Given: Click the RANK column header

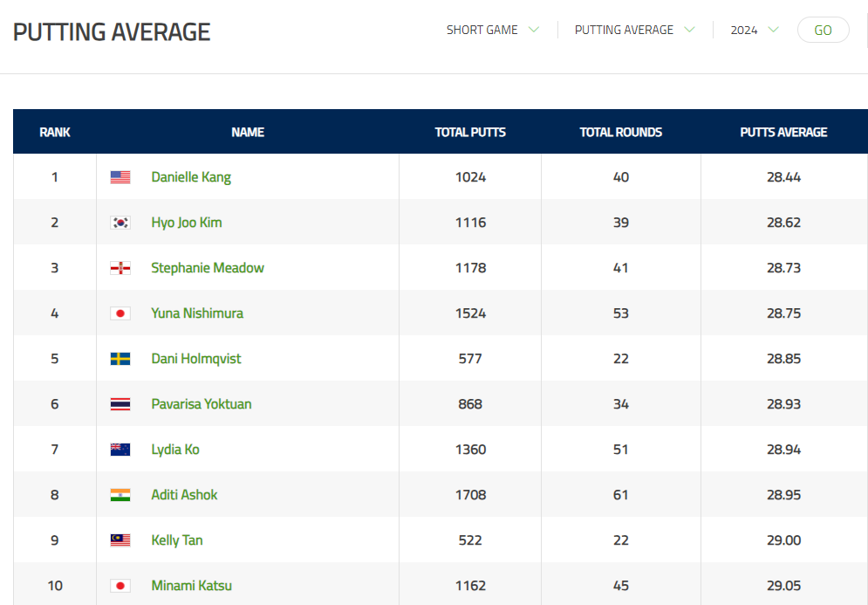Looking at the screenshot, I should pos(55,133).
